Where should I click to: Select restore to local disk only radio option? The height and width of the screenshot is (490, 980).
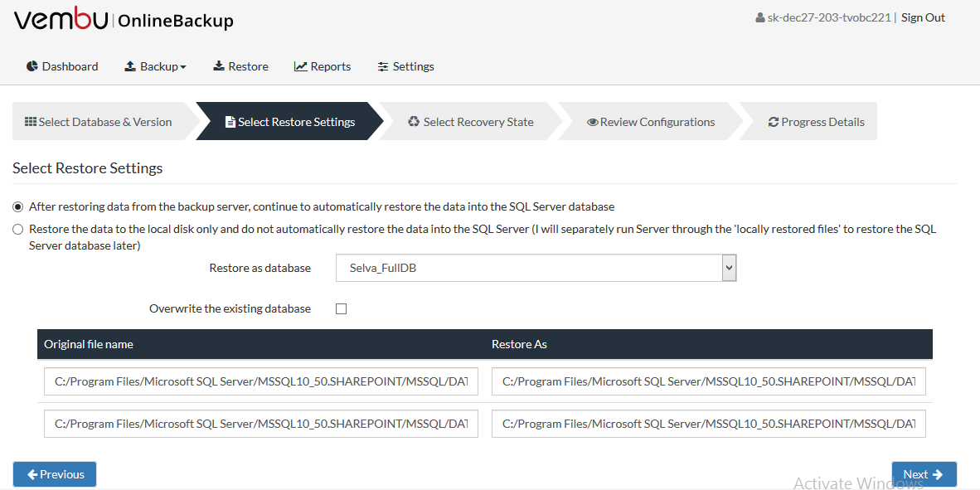coord(17,230)
